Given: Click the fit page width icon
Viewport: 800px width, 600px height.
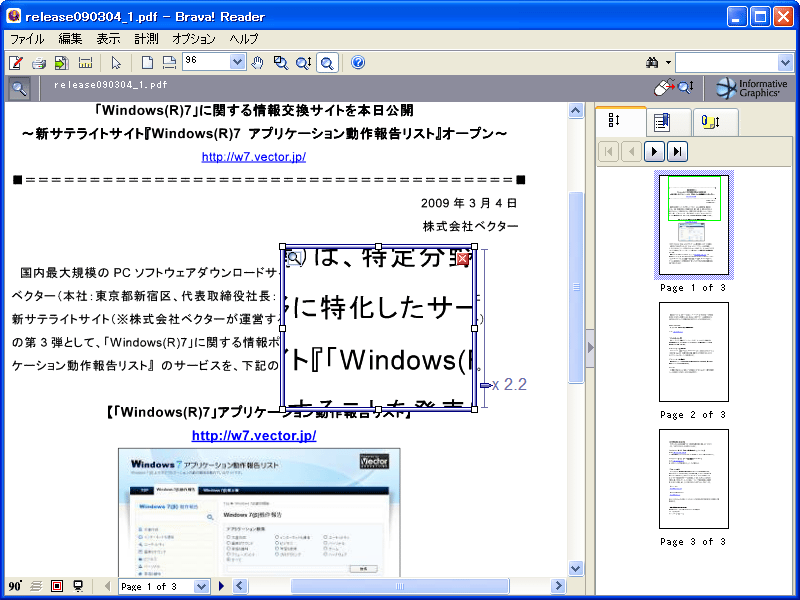Looking at the screenshot, I should point(169,63).
